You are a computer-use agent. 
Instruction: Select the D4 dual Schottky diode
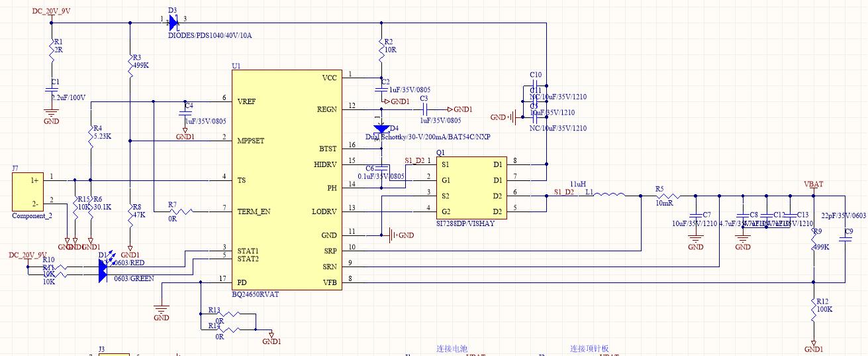click(x=381, y=129)
